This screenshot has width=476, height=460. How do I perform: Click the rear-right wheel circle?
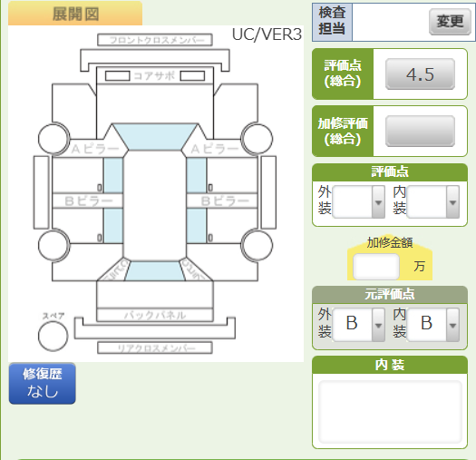257,246
